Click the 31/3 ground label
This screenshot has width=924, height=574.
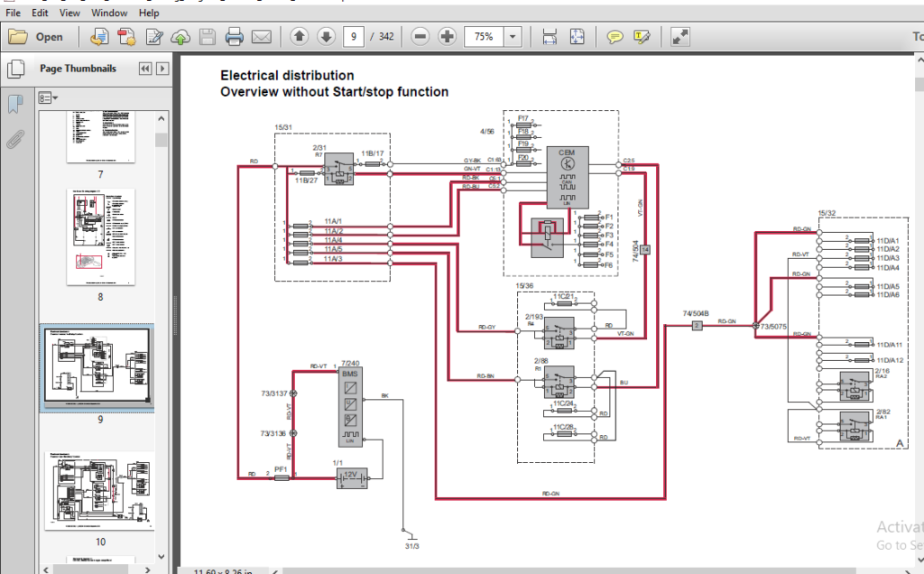412,546
